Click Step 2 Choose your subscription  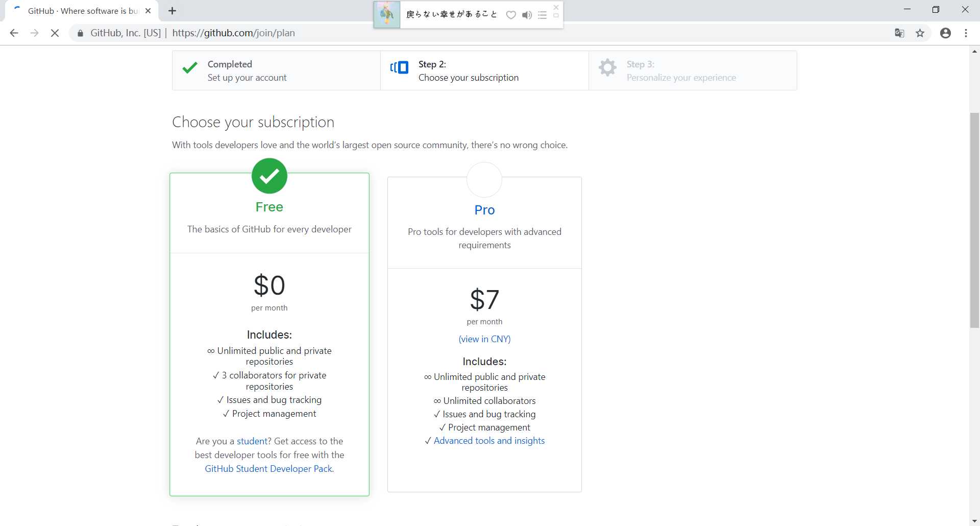(484, 70)
